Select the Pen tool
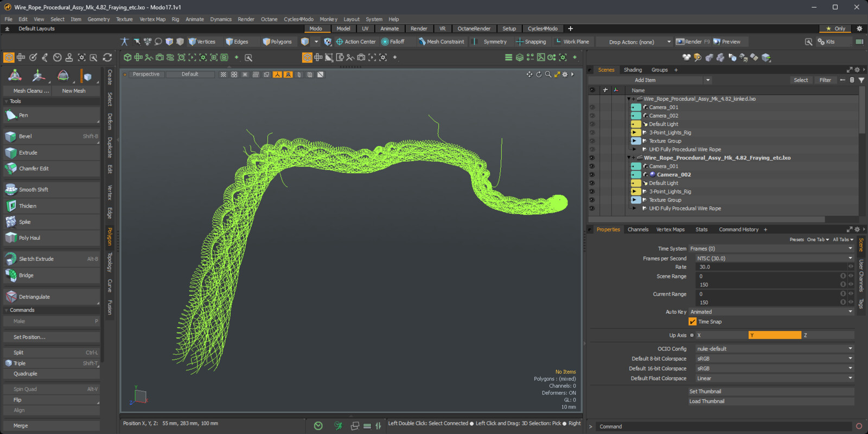Image resolution: width=868 pixels, height=434 pixels. coord(52,115)
